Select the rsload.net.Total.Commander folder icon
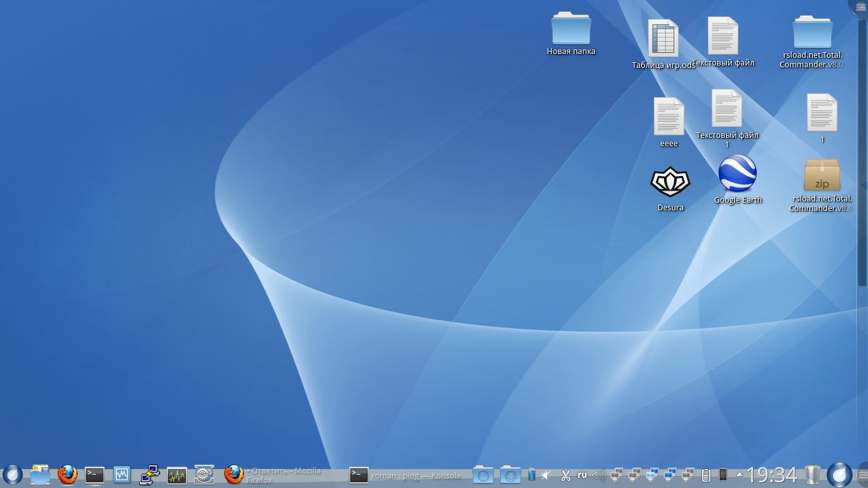868x488 pixels. pos(812,42)
